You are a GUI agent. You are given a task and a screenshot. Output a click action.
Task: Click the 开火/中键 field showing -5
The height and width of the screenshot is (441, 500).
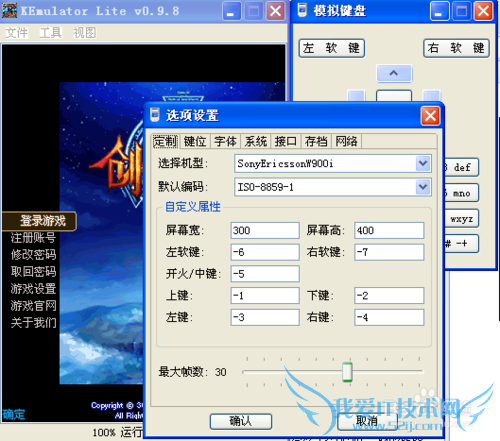click(265, 274)
